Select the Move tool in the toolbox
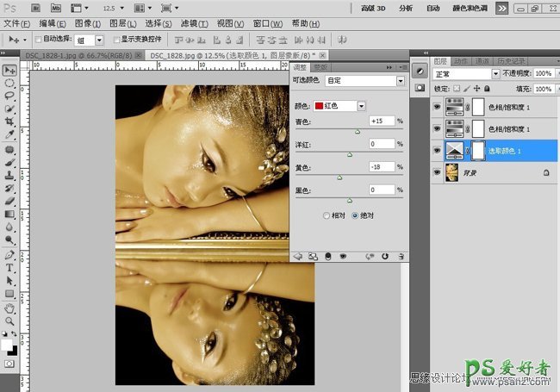The image size is (560, 392). [x=9, y=71]
